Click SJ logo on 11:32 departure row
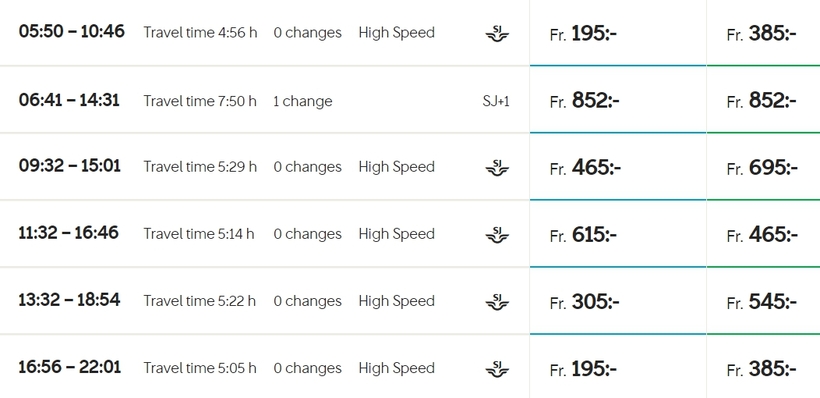Image resolution: width=820 pixels, height=398 pixels. (x=497, y=235)
